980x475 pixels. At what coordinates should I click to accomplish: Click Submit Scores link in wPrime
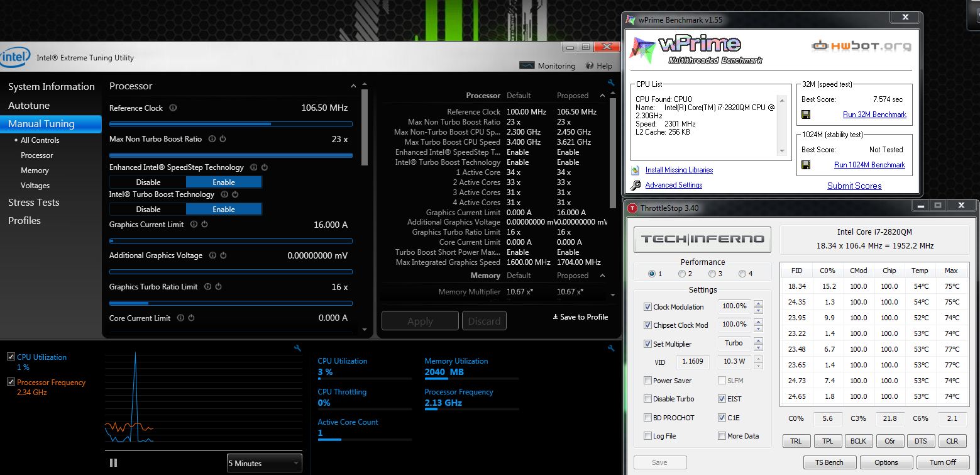point(854,186)
